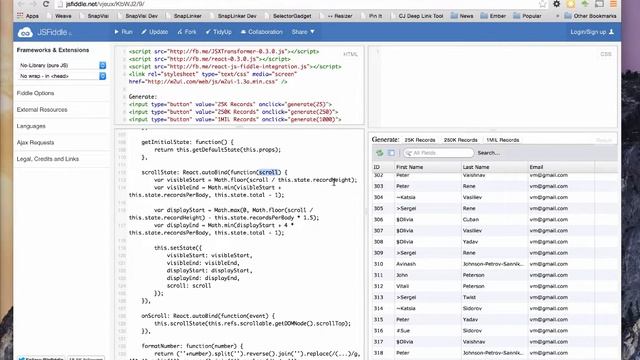Sort by the Email column header
Screen dimensions: 640x360
(x=561, y=167)
